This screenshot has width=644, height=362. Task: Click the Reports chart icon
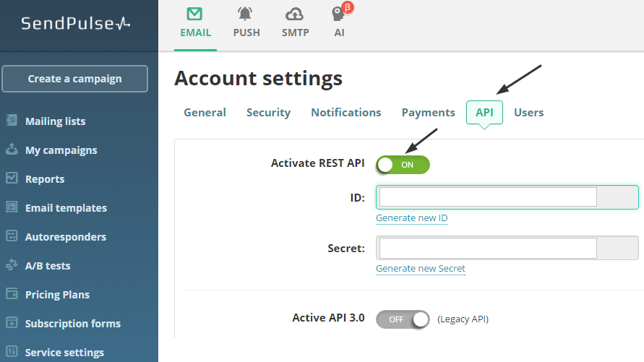pyautogui.click(x=12, y=178)
